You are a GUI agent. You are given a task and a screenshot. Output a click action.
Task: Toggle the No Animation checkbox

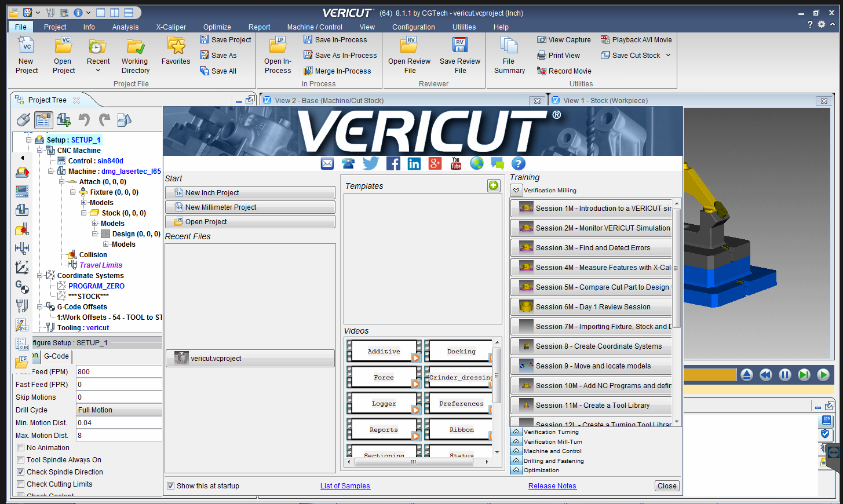pyautogui.click(x=20, y=447)
